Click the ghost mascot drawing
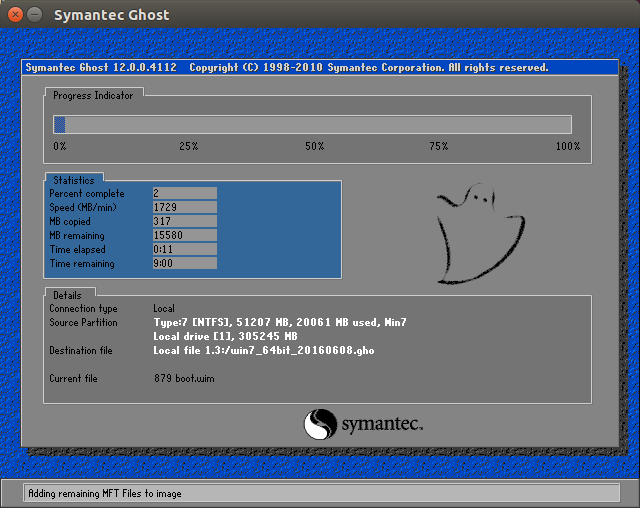The height and width of the screenshot is (508, 640). pos(480,234)
